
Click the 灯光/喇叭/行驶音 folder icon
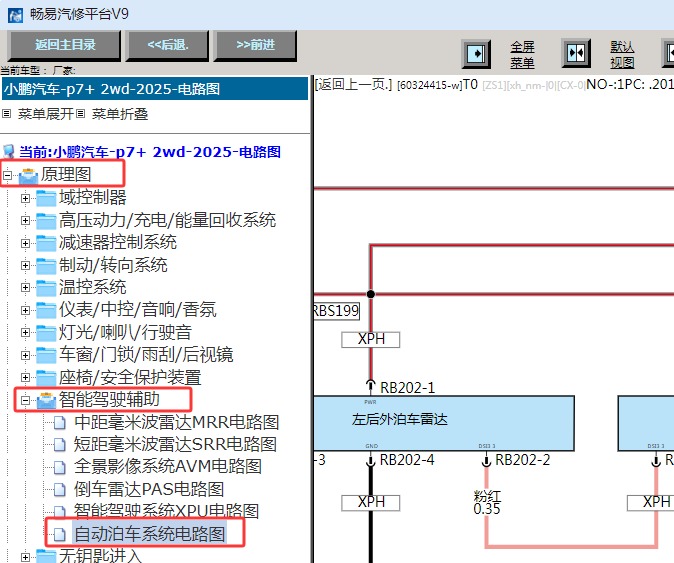tap(46, 332)
